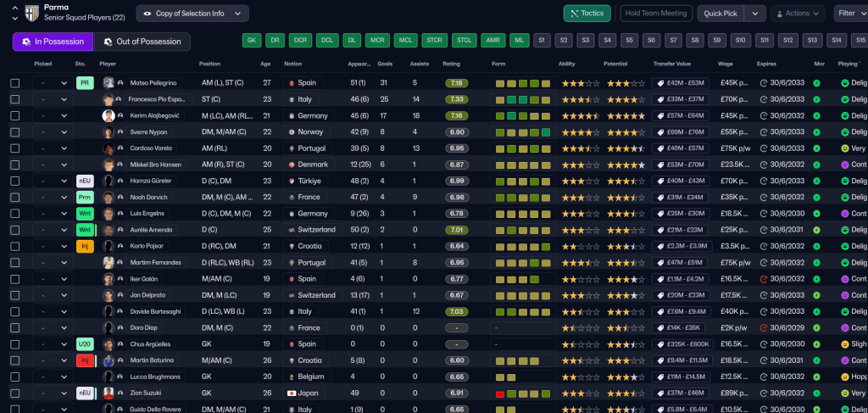Click the contract expiry icon for Cardoso Varela
The height and width of the screenshot is (413, 868).
pos(763,148)
